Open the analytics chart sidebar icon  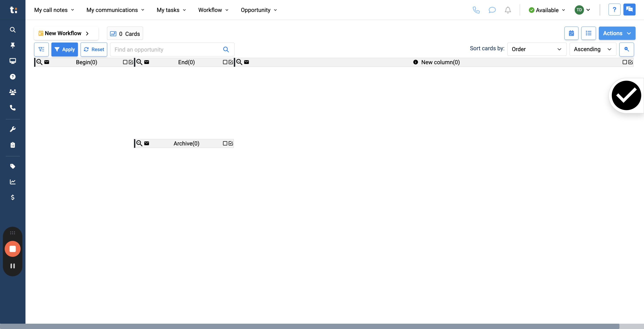pos(12,182)
